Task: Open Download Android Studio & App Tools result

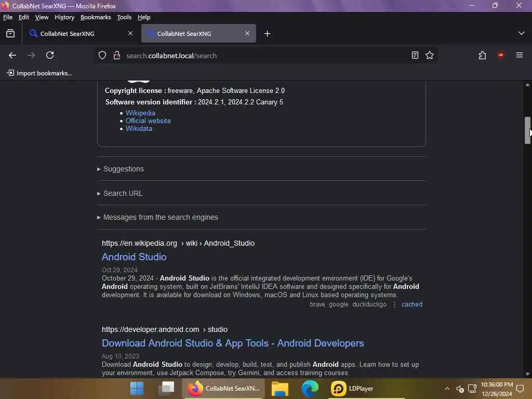Action: [x=233, y=343]
